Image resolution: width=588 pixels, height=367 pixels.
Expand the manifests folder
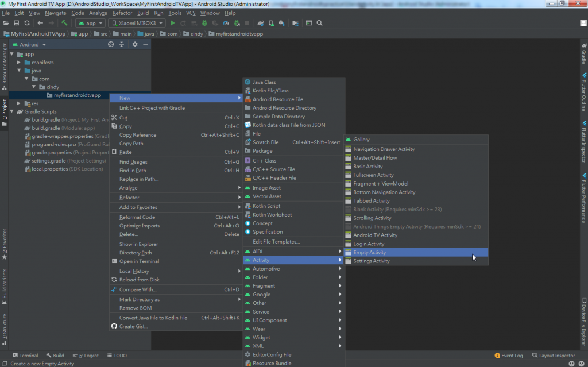(19, 62)
